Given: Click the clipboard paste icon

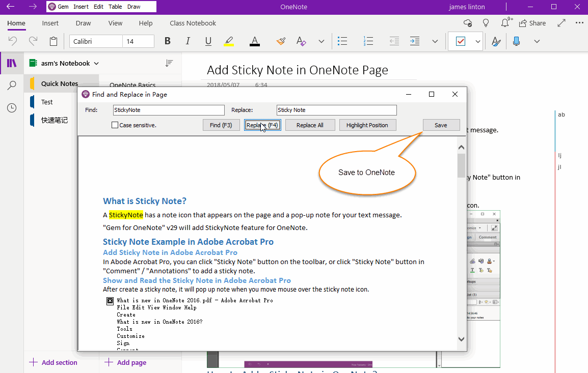Looking at the screenshot, I should 54,41.
